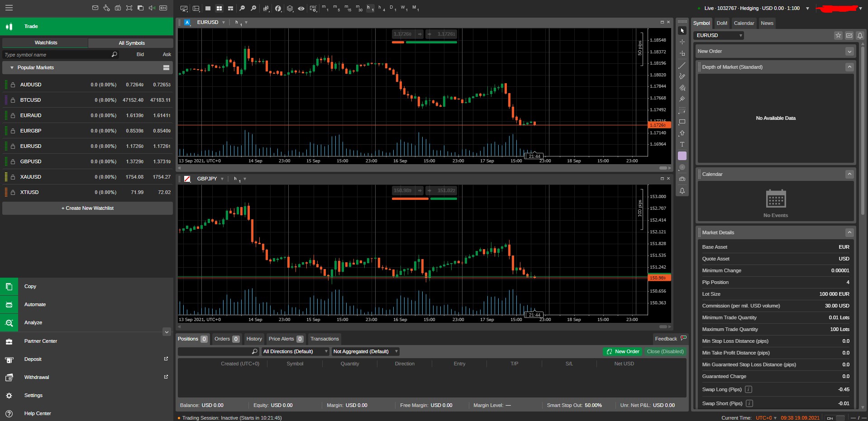This screenshot has height=421, width=868.
Task: Select the Crosshair tool
Action: point(682,42)
